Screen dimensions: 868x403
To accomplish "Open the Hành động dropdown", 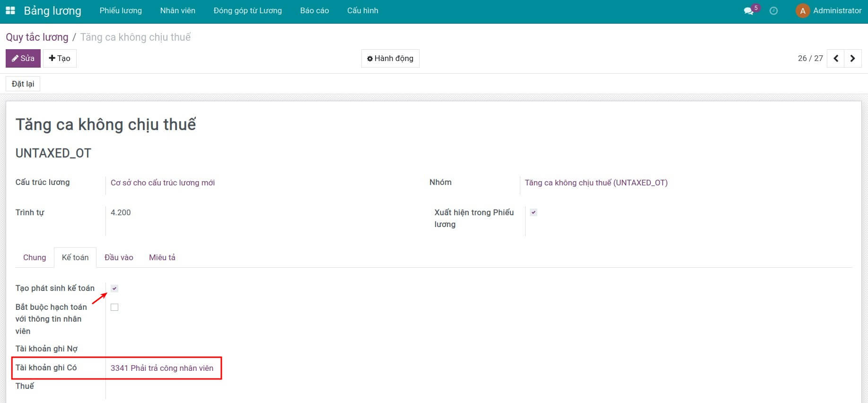I will 390,59.
